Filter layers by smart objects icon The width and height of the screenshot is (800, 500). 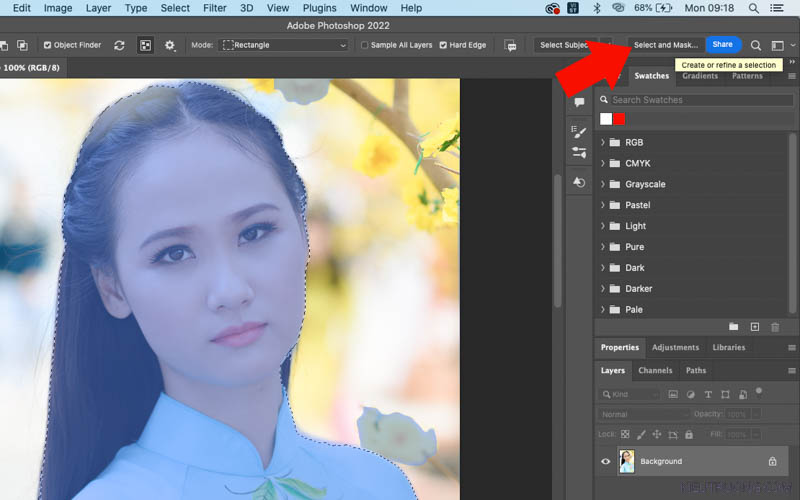[x=743, y=394]
